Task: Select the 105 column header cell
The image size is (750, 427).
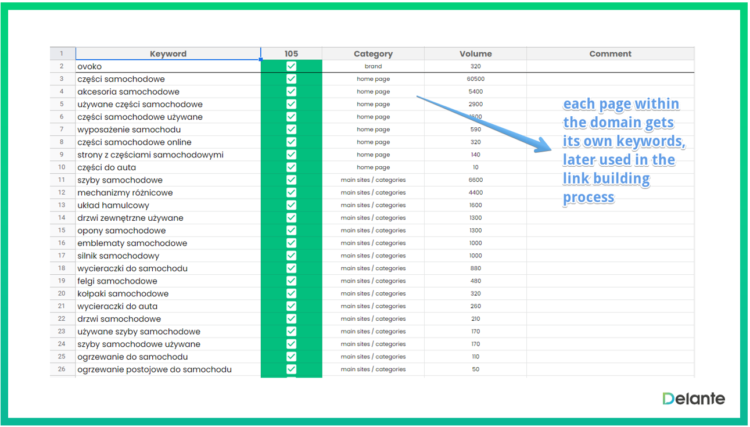Action: pos(291,54)
